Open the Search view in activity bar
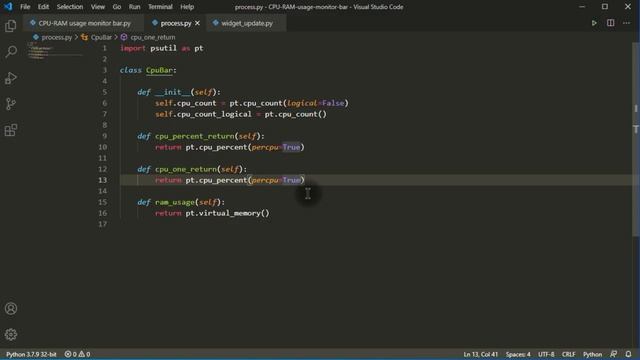Viewport: 640px width, 360px height. click(11, 52)
